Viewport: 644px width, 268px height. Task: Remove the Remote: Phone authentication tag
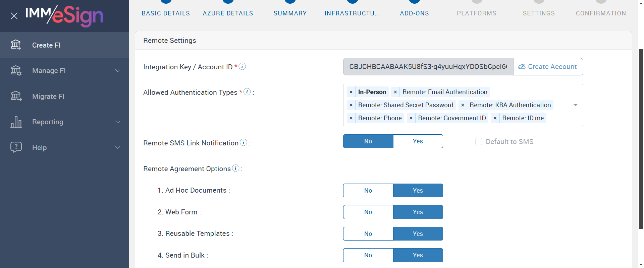351,118
